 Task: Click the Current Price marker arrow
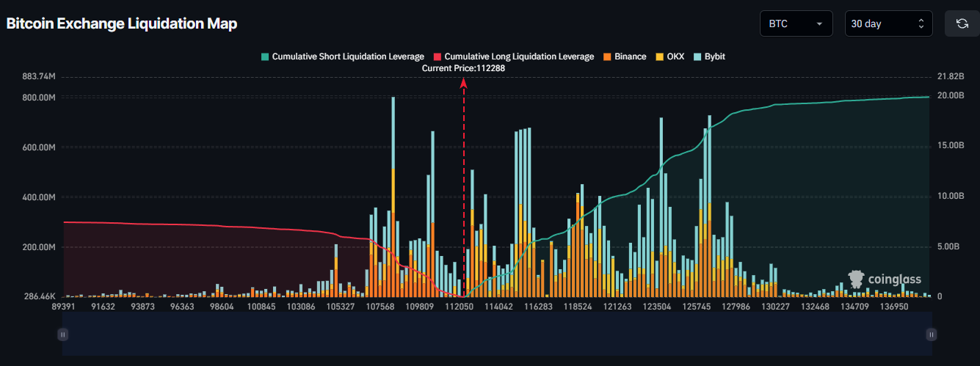(x=463, y=84)
